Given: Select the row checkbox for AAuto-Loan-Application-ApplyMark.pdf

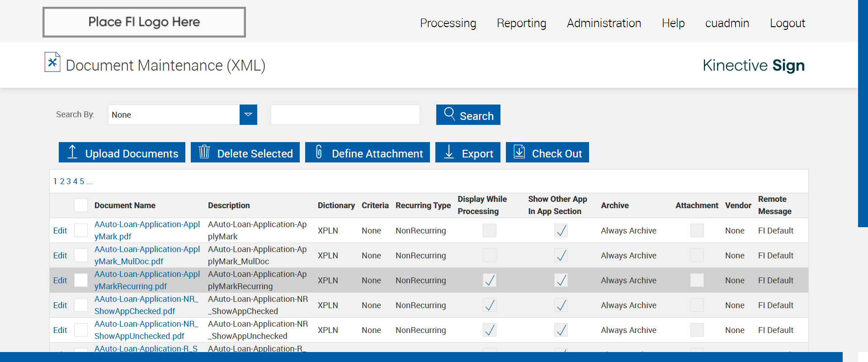Looking at the screenshot, I should point(81,230).
